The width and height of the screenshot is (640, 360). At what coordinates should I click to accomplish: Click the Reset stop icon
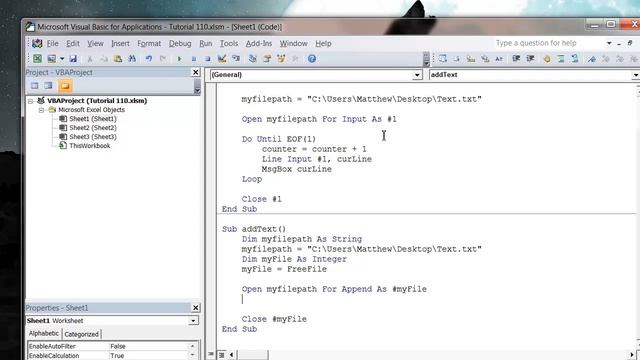(x=207, y=59)
